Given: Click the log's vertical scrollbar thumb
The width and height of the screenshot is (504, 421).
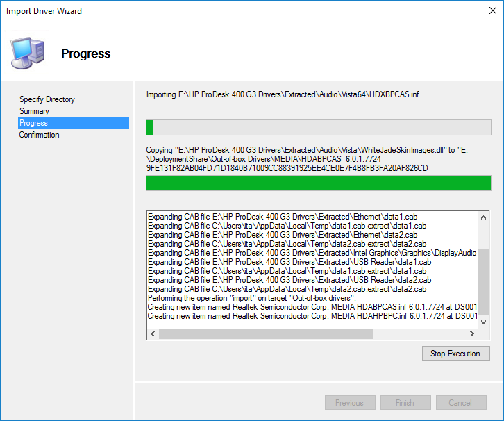Looking at the screenshot, I should (x=484, y=281).
